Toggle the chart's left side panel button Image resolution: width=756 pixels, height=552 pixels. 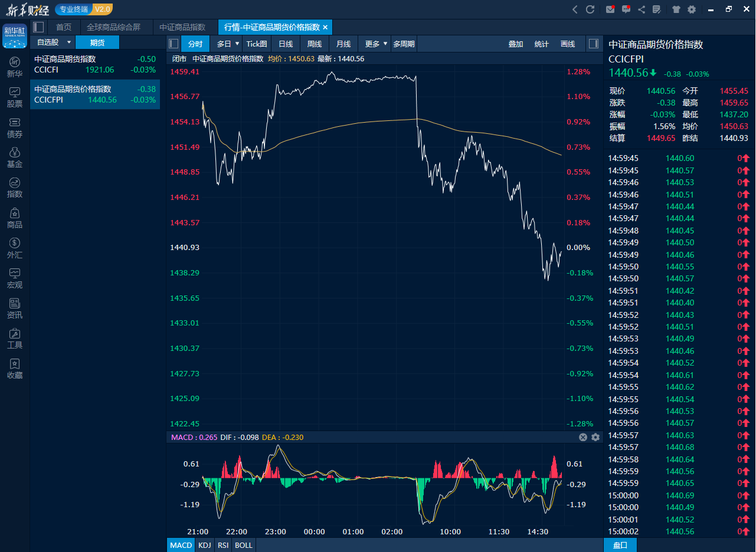(174, 44)
